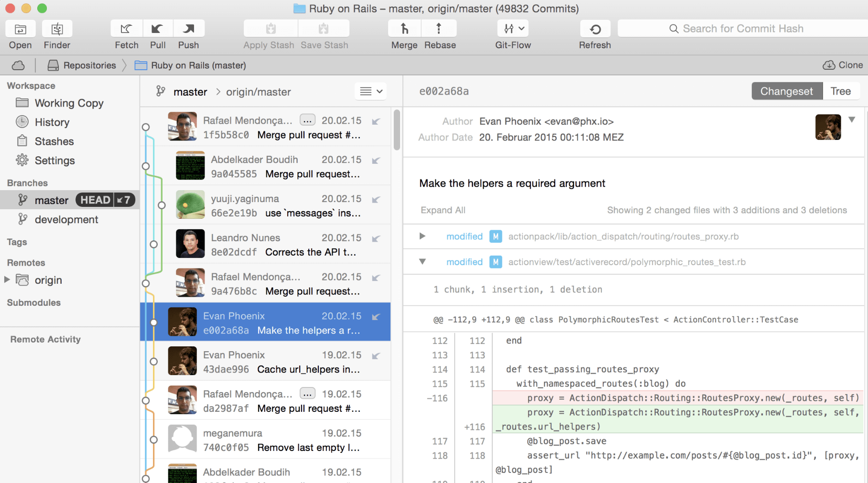Screen dimensions: 868x483
Task: Expand the routes_proxy.rb modified file diff
Action: pyautogui.click(x=422, y=236)
